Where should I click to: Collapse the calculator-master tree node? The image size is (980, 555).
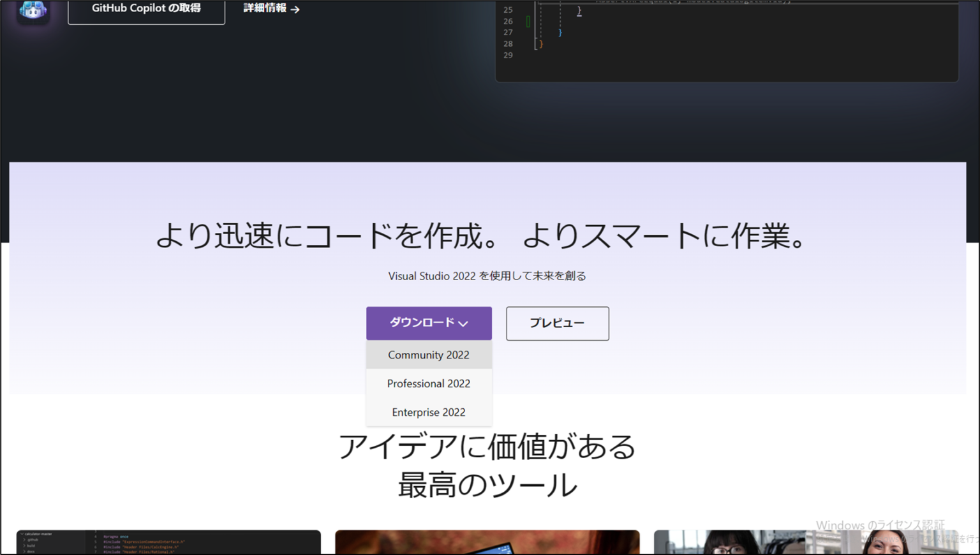pos(21,535)
